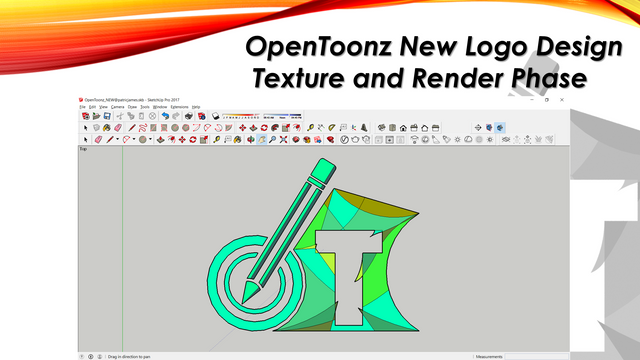
Task: Click the V-Ray Omni Light icon
Action: pos(458,140)
